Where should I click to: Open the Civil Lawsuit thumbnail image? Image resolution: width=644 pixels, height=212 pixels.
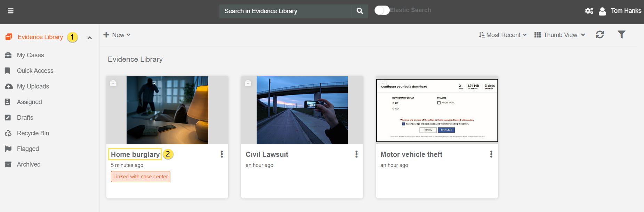[x=302, y=110]
